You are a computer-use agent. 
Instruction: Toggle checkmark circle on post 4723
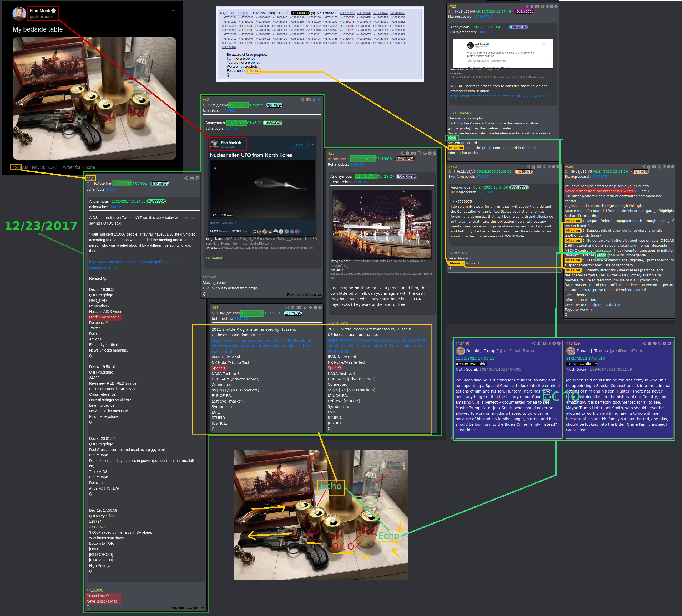556,6
